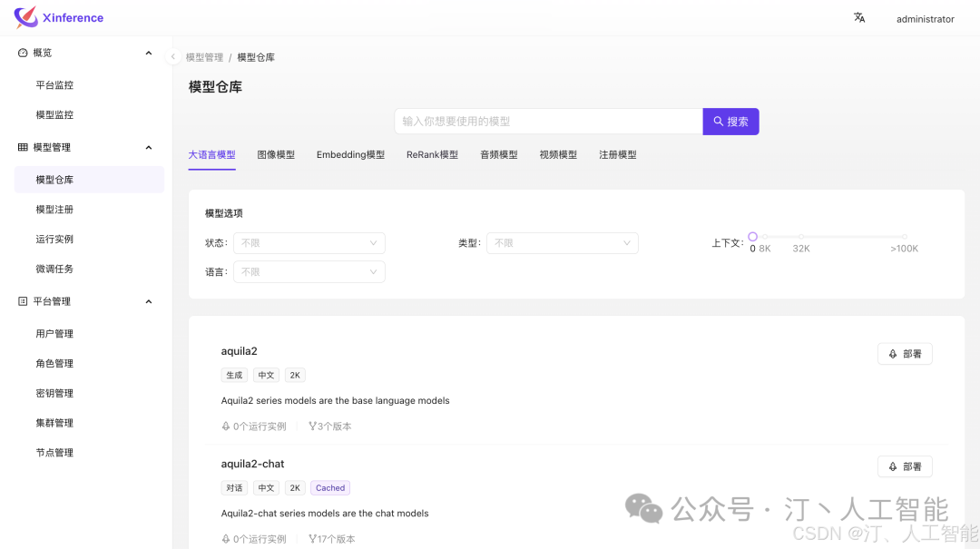Set context slider to 32K mark
980x549 pixels.
801,237
